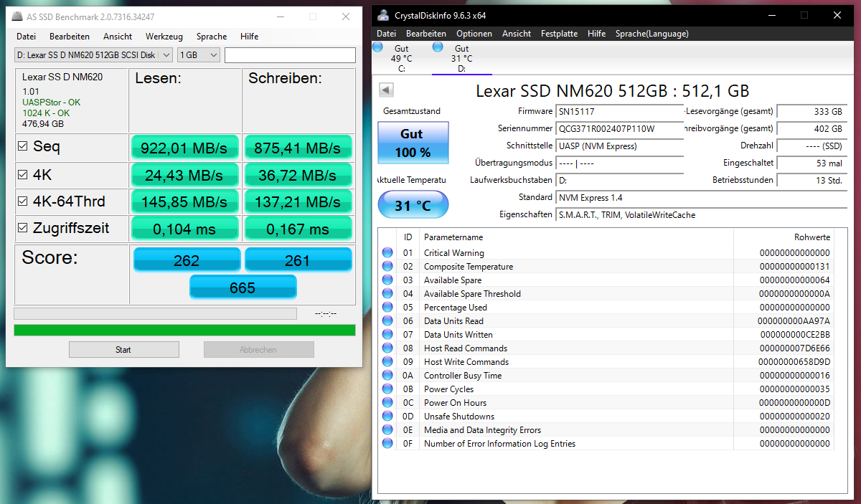Open Hilfe menu in CrystalDiskInfo
Image resolution: width=861 pixels, height=504 pixels.
coord(596,34)
